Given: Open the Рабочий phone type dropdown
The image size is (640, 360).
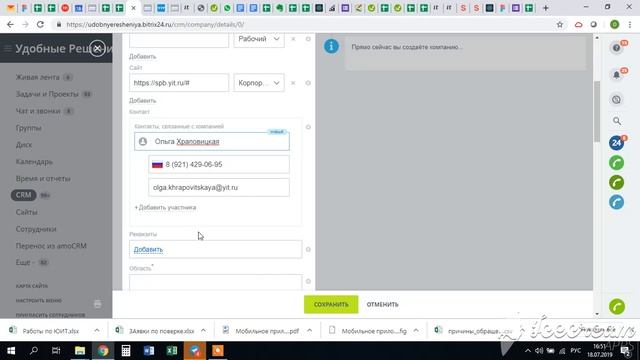Looking at the screenshot, I should click(x=259, y=39).
